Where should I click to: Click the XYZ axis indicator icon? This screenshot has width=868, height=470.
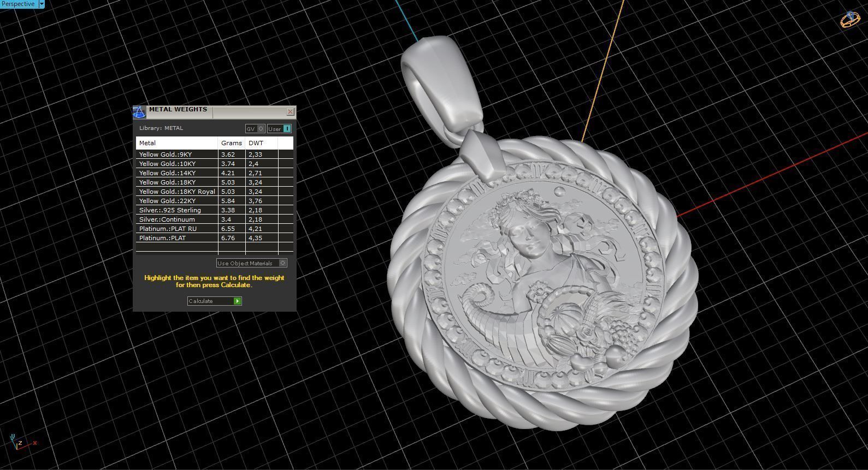(x=22, y=443)
